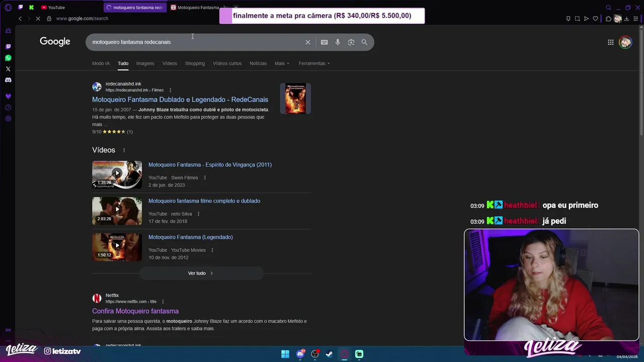Open sidebar heart bookmarks icon

click(8, 96)
